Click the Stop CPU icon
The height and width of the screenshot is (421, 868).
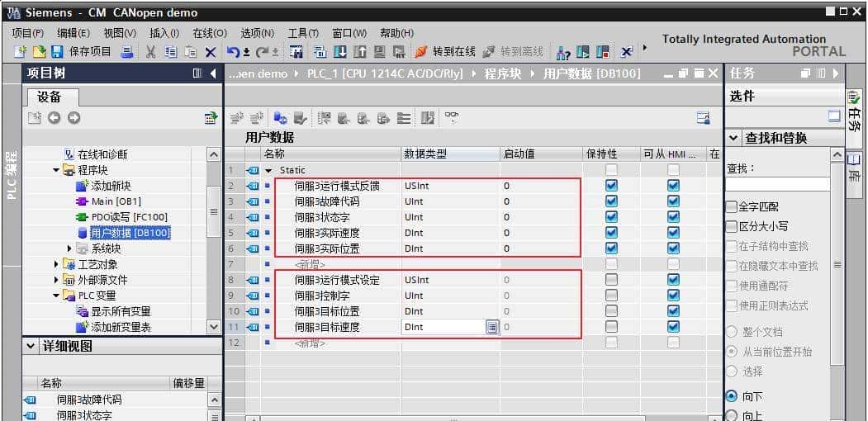pyautogui.click(x=604, y=52)
